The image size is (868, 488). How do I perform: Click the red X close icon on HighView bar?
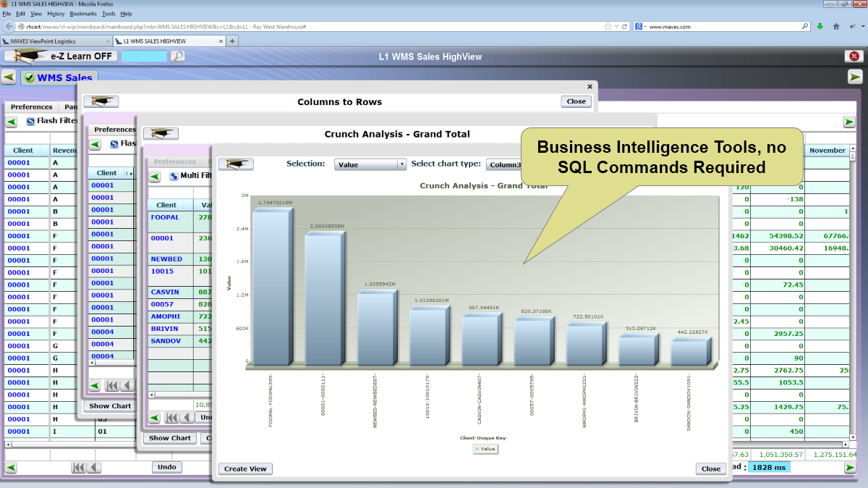(x=854, y=56)
